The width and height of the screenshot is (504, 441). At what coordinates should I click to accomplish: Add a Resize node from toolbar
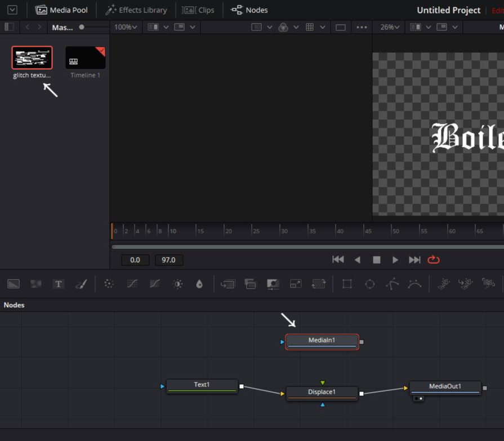point(296,284)
